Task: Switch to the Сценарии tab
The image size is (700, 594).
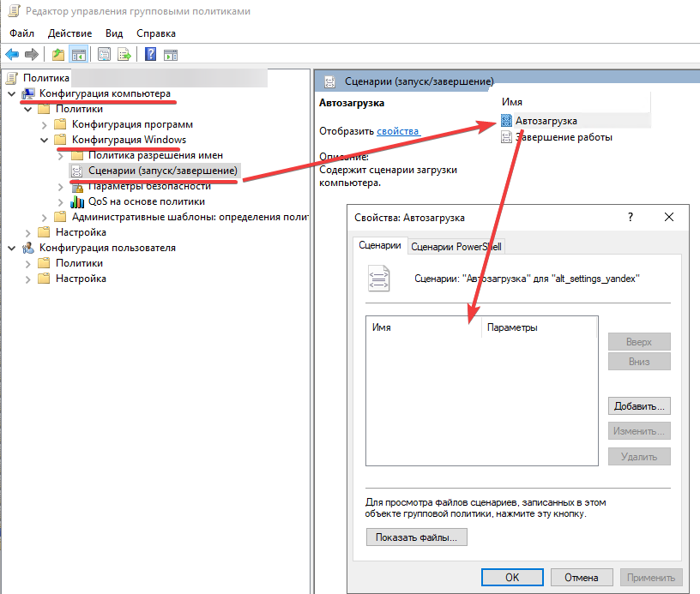Action: point(380,245)
